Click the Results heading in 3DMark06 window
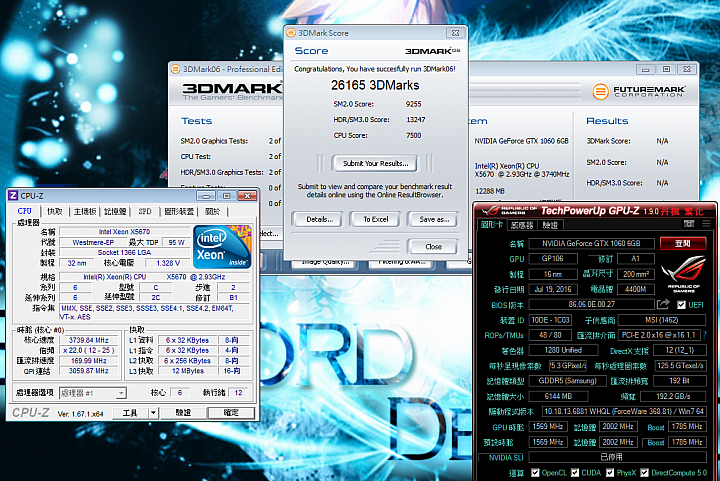The image size is (720, 481). coord(607,121)
